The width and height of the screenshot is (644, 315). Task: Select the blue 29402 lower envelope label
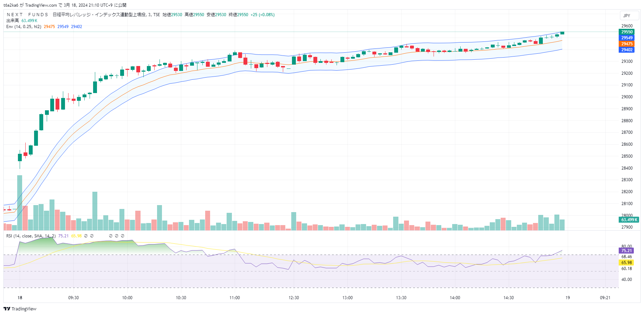coord(626,50)
